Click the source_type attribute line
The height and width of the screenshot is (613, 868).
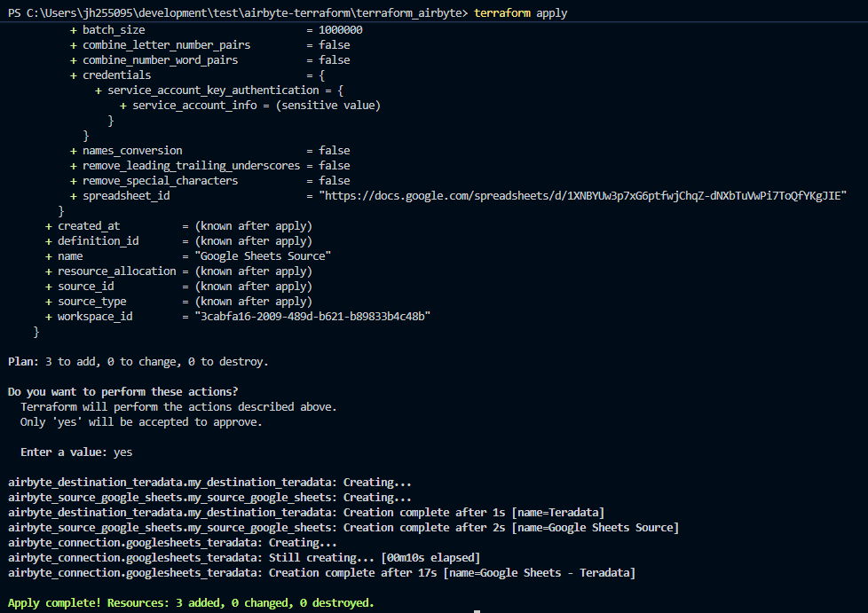pos(178,302)
